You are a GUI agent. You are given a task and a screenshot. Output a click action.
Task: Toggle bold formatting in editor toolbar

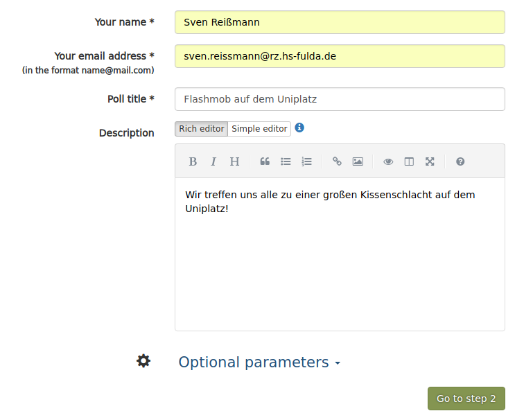(x=193, y=161)
